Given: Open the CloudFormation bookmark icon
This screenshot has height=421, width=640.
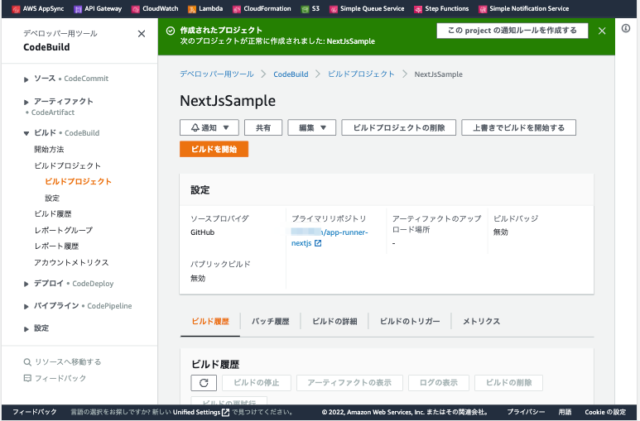Looking at the screenshot, I should click(x=237, y=9).
